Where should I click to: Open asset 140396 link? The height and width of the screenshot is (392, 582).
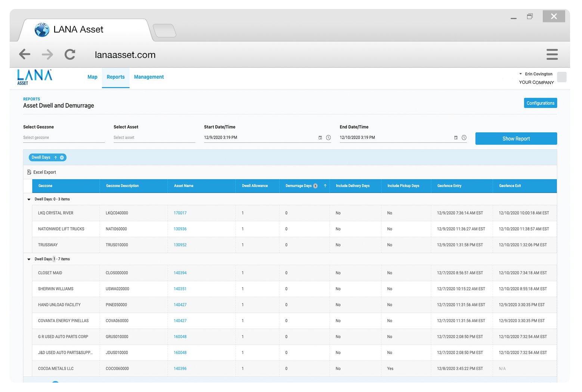coord(180,369)
